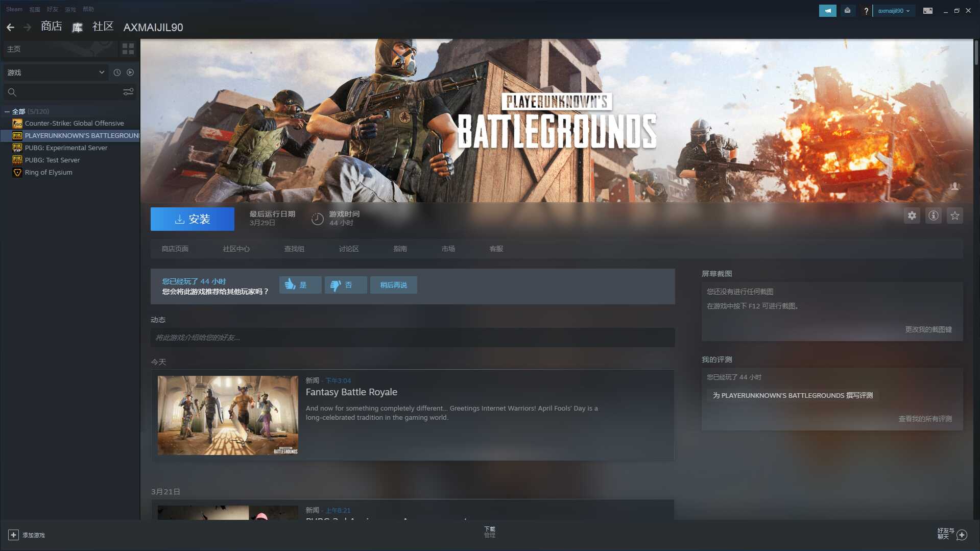Open the 视图 menu

point(35,9)
